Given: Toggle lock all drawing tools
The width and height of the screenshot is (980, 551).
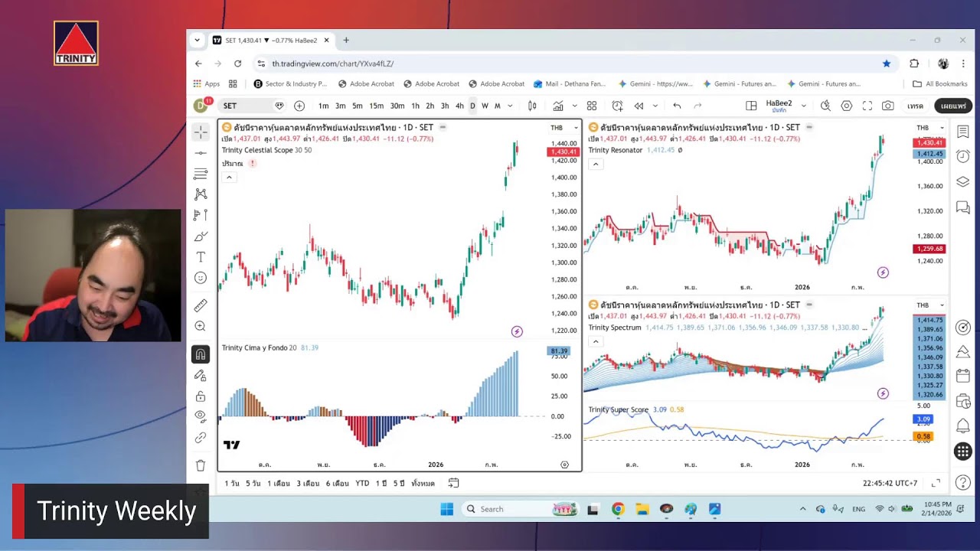Looking at the screenshot, I should [201, 396].
